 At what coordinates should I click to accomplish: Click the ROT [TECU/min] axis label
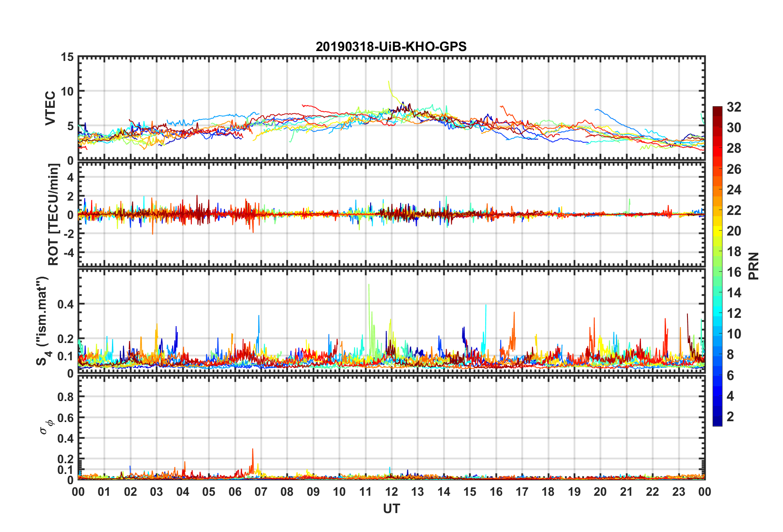[54, 215]
